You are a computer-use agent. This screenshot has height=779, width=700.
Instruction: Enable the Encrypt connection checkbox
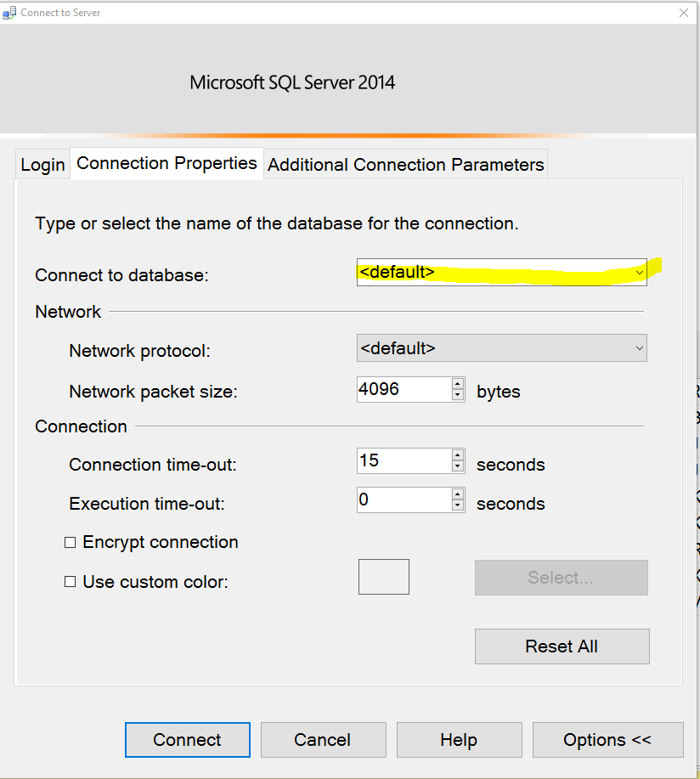pos(71,542)
